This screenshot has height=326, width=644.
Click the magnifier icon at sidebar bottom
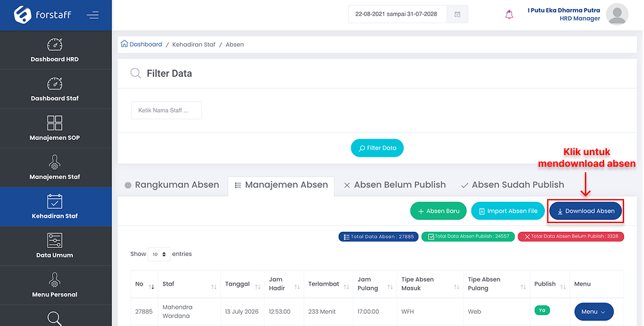54,318
